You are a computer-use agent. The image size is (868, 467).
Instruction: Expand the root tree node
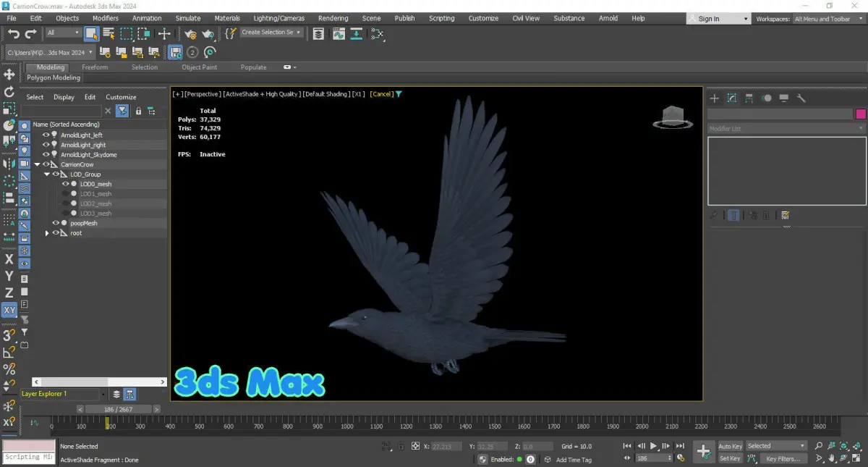click(47, 233)
